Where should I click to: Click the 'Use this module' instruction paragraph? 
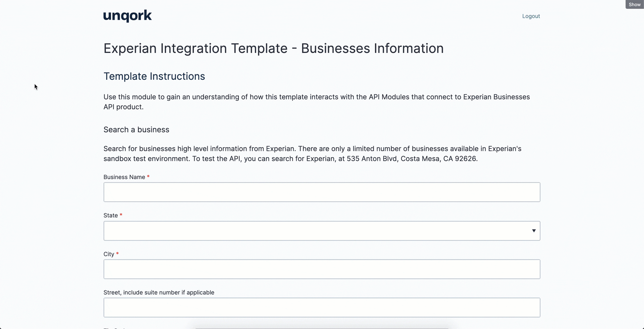[x=317, y=102]
